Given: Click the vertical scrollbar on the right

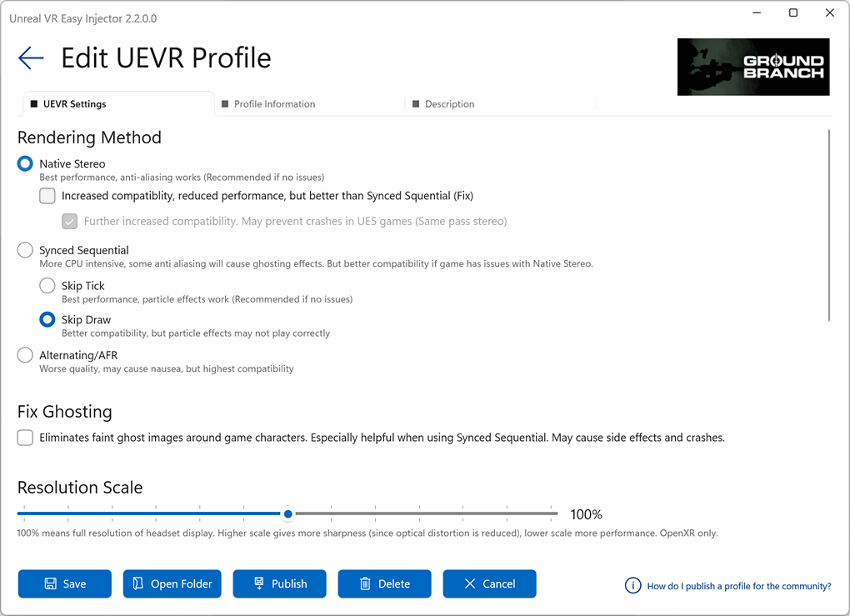Looking at the screenshot, I should [829, 225].
